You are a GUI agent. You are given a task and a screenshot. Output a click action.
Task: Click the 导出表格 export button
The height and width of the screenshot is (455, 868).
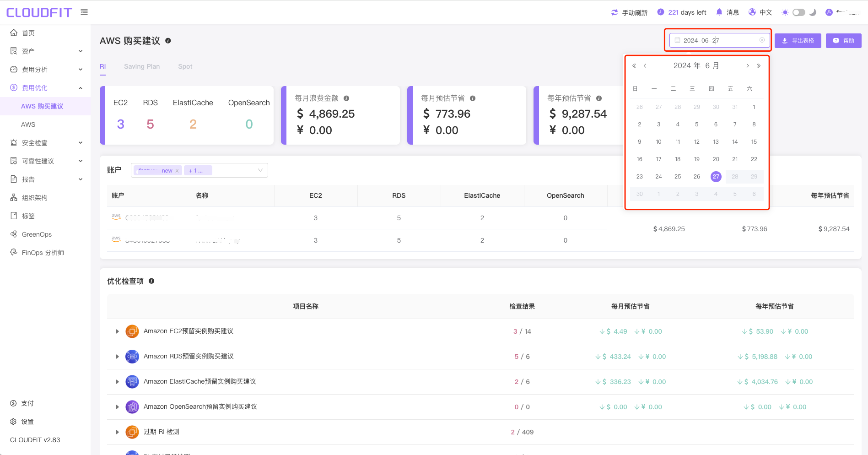coord(798,41)
